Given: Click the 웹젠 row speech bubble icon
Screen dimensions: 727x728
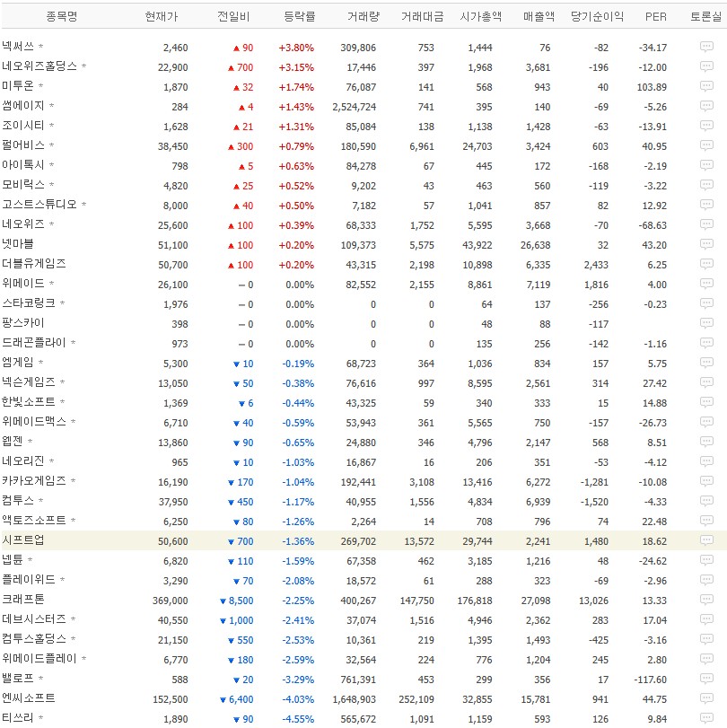Looking at the screenshot, I should pos(706,442).
